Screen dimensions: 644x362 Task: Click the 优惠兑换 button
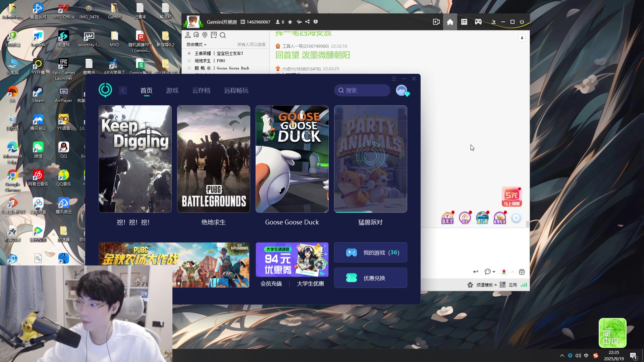tap(371, 278)
